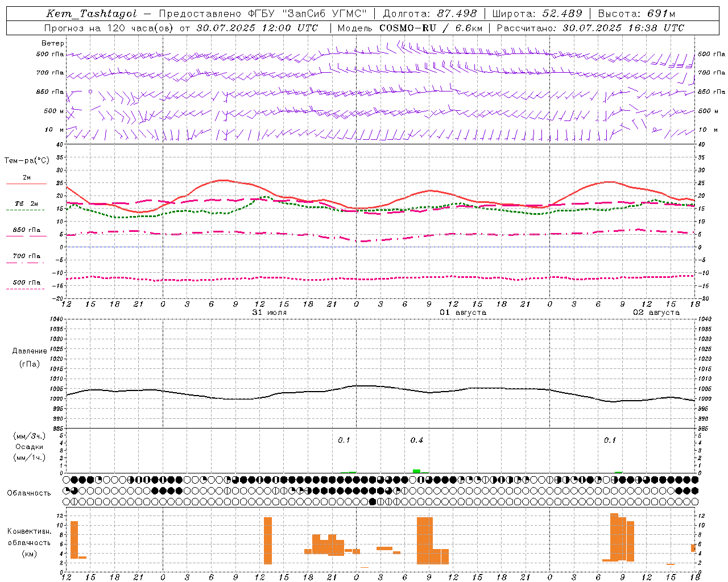Click the calm-wind circle at 850 гПа level
The image size is (728, 582).
click(x=90, y=91)
